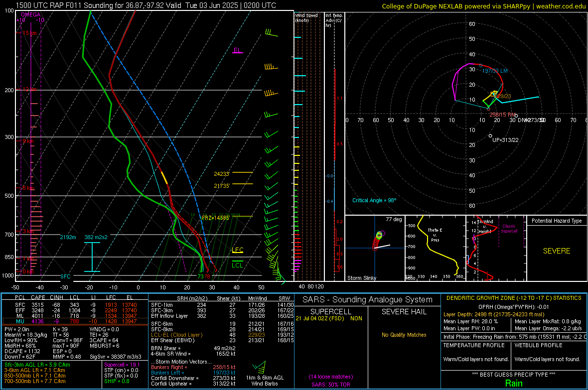Click the '(14 loose matches)' text
This screenshot has height=390, width=588.
[331, 377]
